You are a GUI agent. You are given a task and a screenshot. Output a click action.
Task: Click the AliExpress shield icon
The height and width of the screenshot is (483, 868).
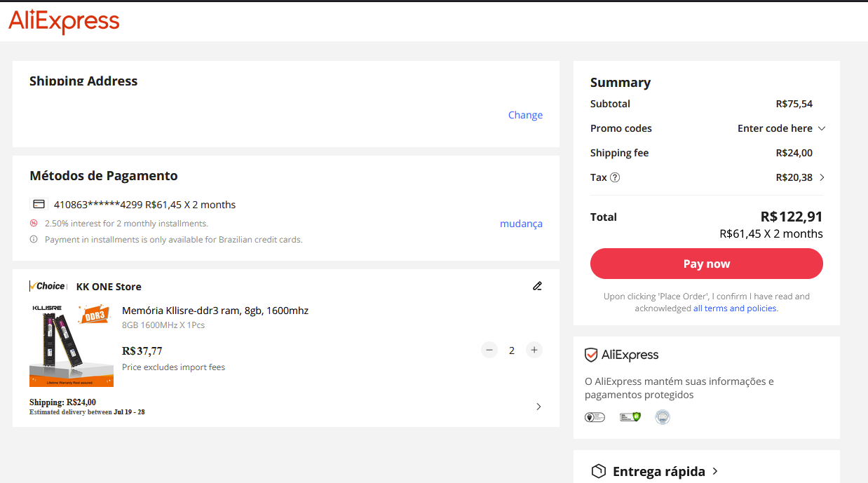[591, 355]
